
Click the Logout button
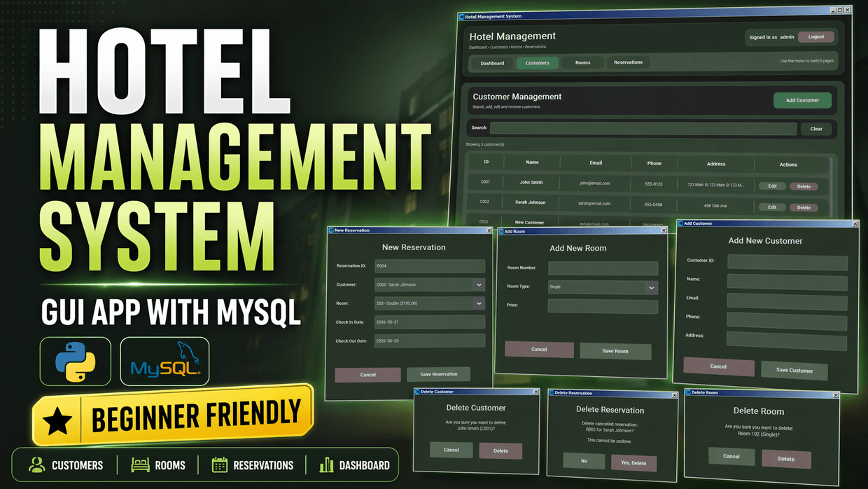pos(815,36)
